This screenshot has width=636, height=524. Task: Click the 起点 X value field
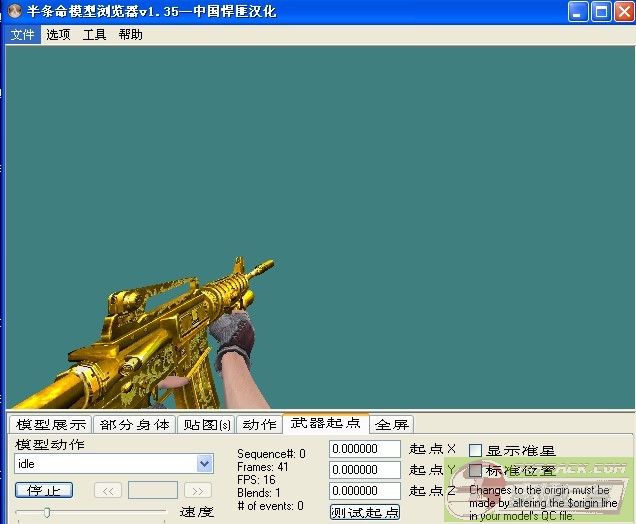coord(365,449)
